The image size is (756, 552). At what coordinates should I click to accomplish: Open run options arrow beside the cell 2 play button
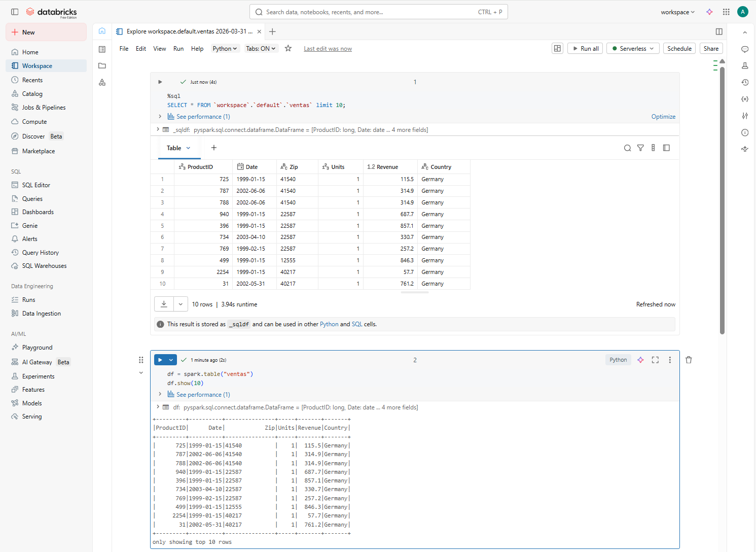171,360
